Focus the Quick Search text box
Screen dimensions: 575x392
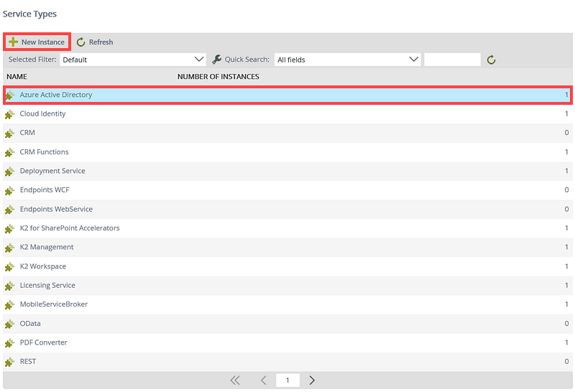pos(452,60)
